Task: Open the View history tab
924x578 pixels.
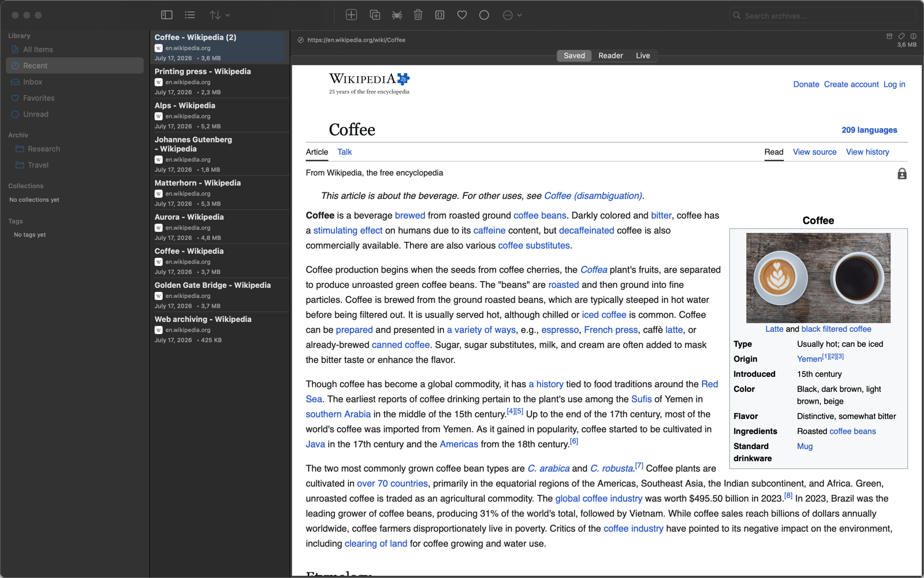Action: 867,152
